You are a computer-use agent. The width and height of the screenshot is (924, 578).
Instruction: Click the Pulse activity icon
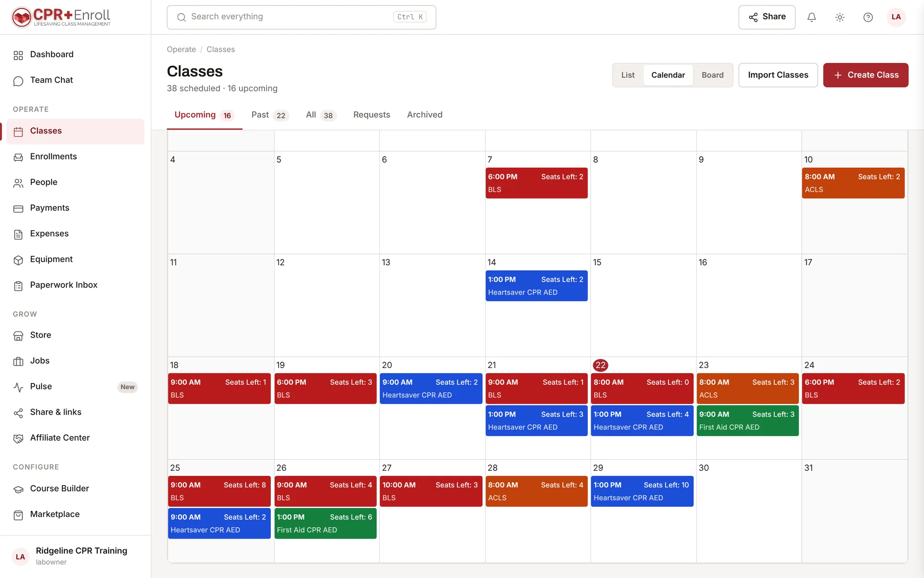tap(18, 387)
